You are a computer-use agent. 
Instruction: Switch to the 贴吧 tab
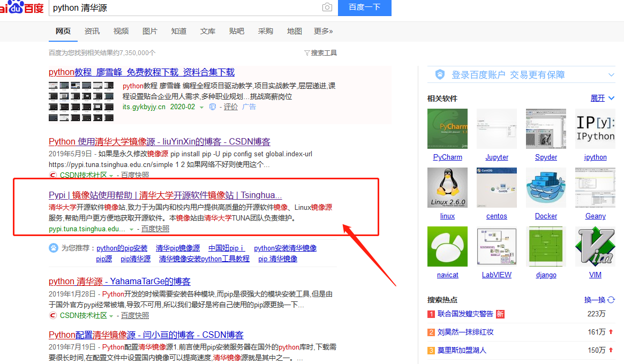[236, 31]
